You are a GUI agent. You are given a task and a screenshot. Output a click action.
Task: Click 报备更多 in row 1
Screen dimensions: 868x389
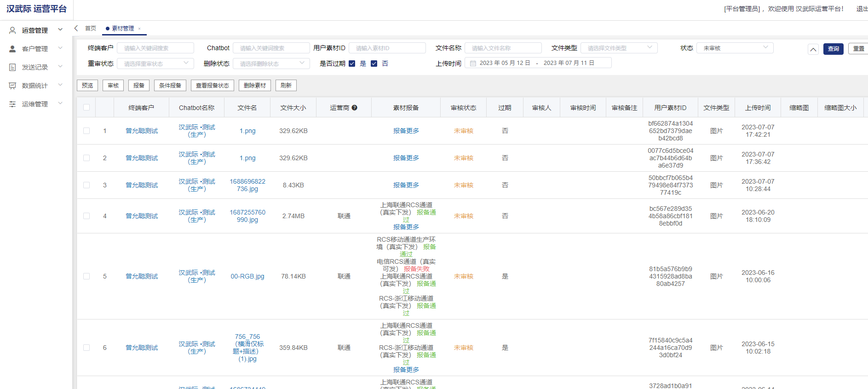coord(406,131)
